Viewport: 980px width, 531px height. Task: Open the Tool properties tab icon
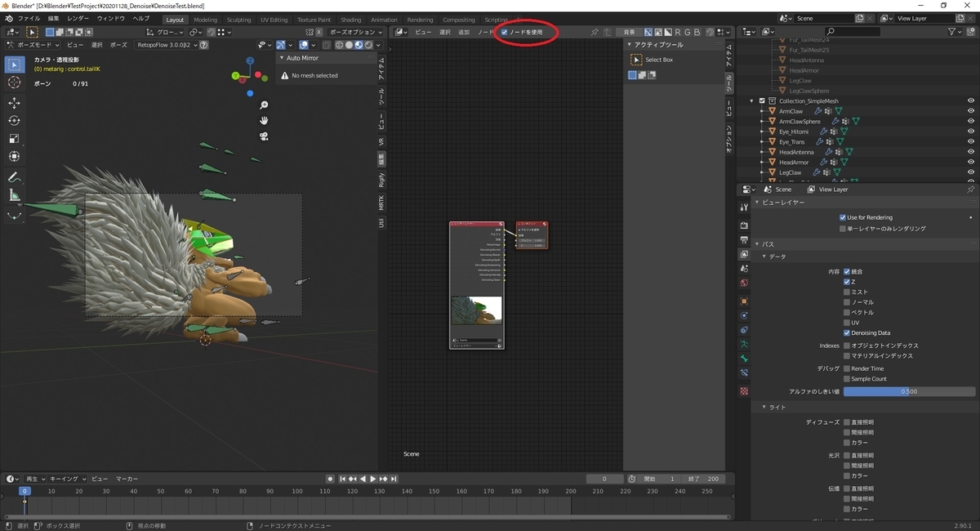coord(744,208)
